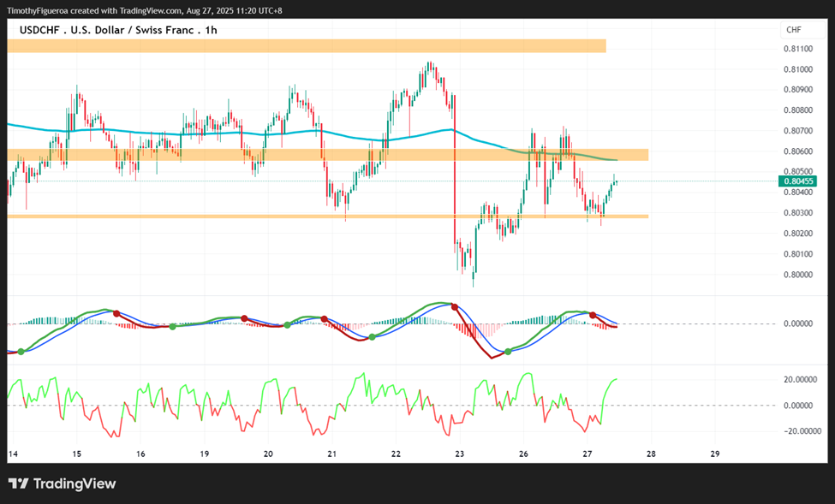
Task: Click the first green MACD dot near date 14
Action: (21, 352)
